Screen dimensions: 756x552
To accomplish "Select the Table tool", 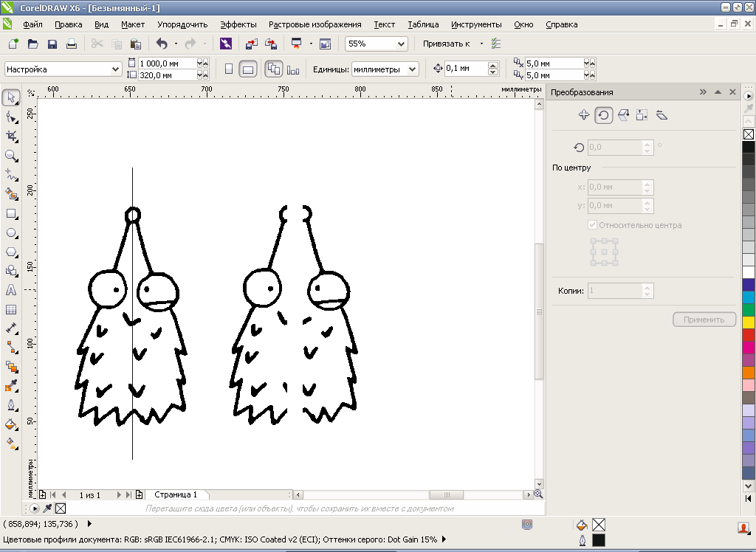I will pyautogui.click(x=11, y=309).
